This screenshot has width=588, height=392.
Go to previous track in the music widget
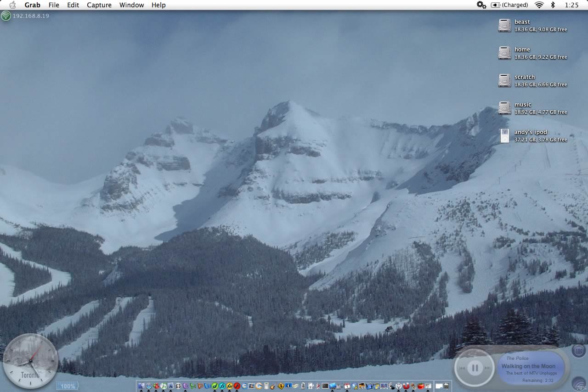pos(462,368)
